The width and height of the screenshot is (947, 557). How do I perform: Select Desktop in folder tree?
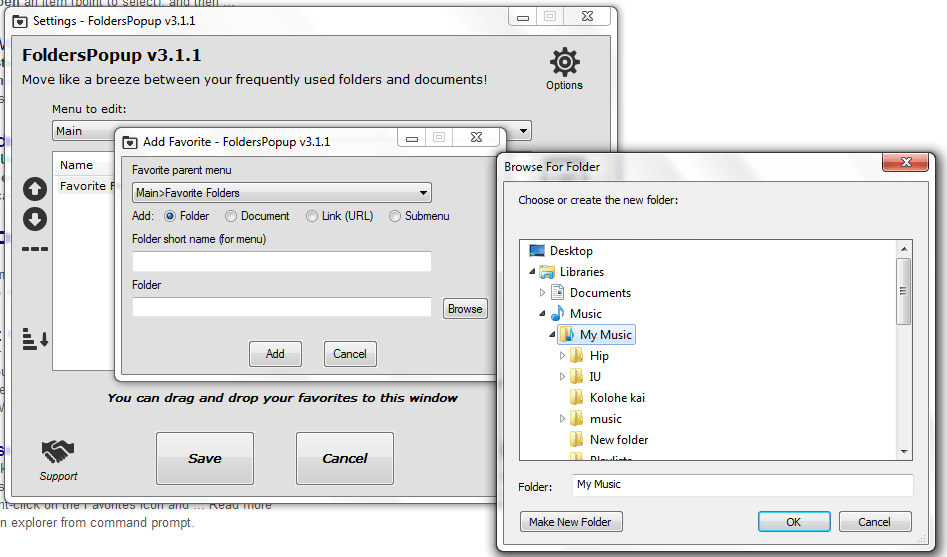click(571, 251)
